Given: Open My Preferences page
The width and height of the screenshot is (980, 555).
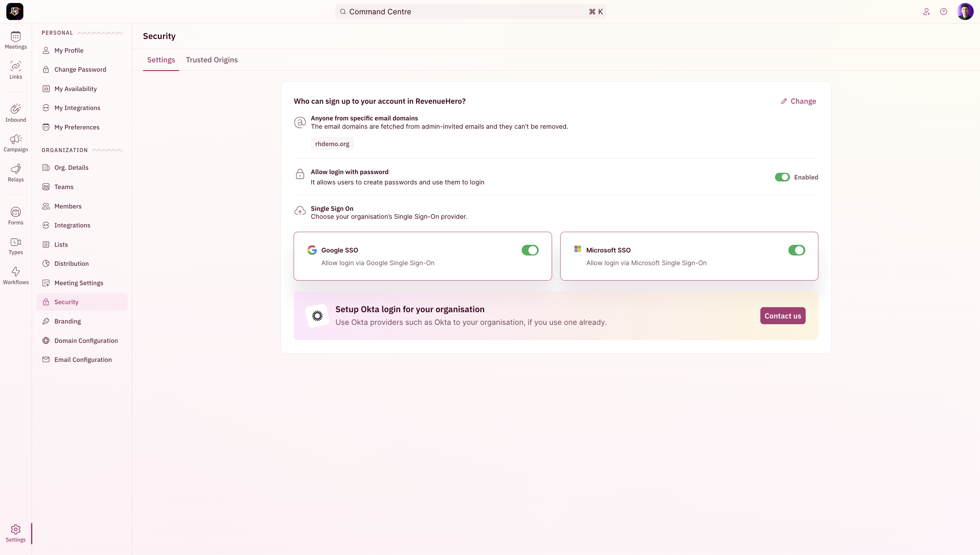Looking at the screenshot, I should [x=82, y=127].
